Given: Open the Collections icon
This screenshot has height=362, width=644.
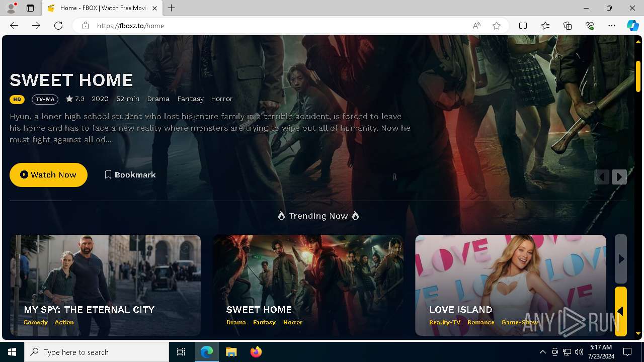Looking at the screenshot, I should point(568,26).
